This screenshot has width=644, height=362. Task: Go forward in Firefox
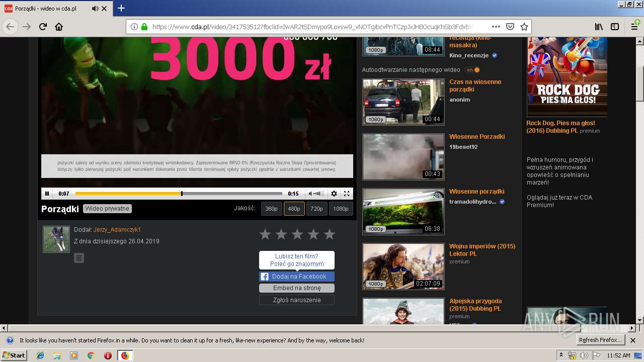coord(27,27)
